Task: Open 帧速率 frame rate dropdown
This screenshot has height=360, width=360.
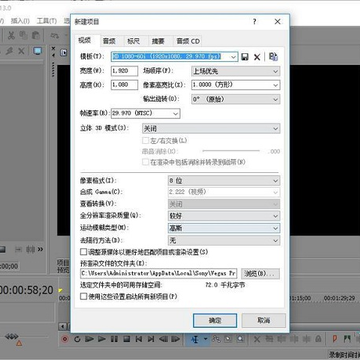Action: (146, 113)
